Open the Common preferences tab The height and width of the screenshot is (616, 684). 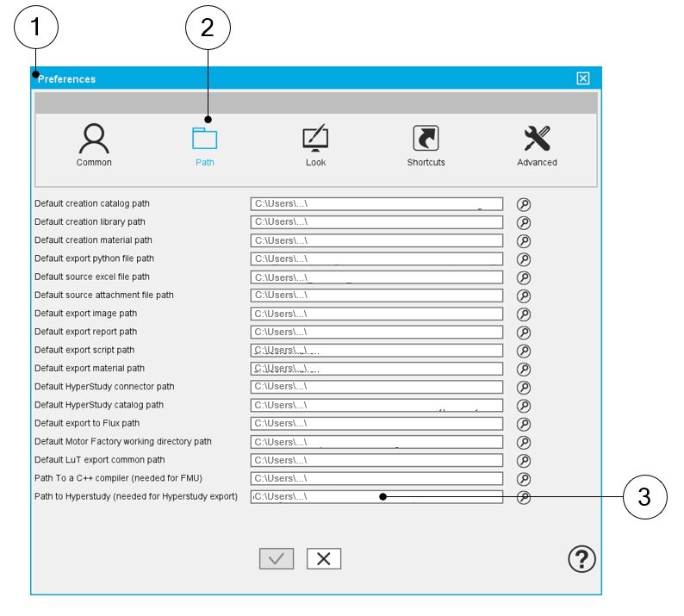[x=94, y=138]
